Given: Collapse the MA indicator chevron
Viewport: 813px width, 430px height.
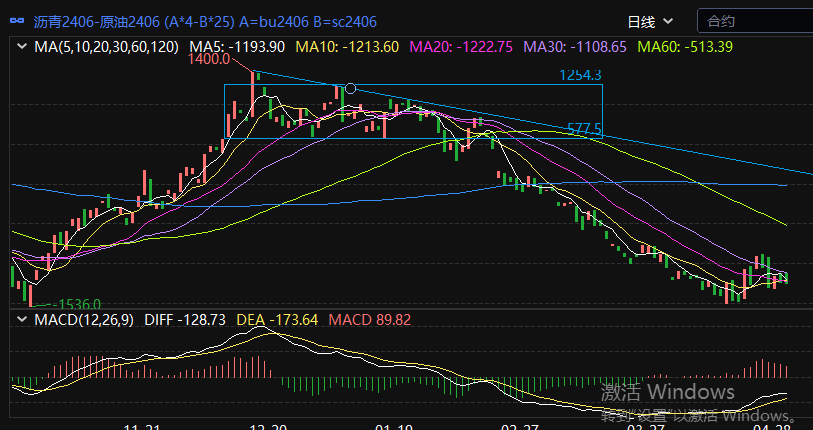Looking at the screenshot, I should [x=22, y=46].
